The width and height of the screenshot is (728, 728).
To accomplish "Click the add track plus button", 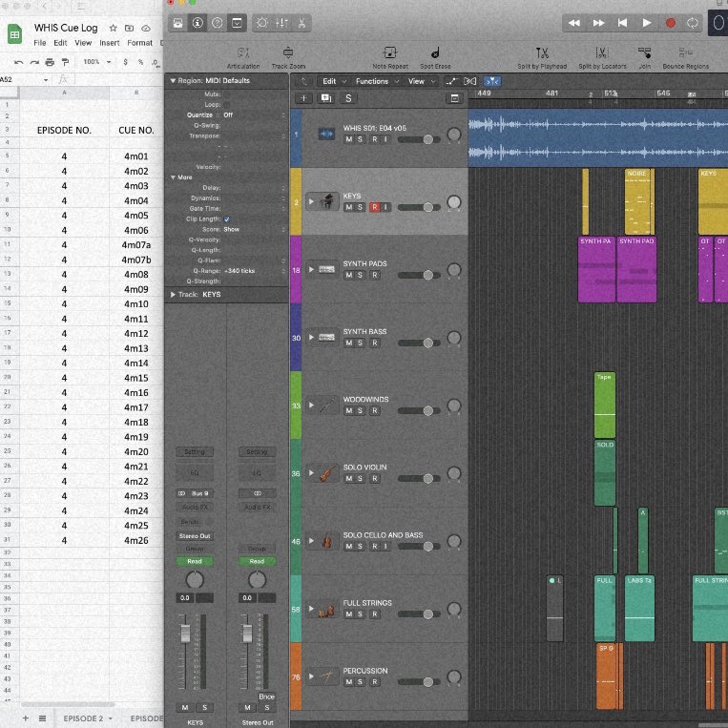I will tap(303, 98).
